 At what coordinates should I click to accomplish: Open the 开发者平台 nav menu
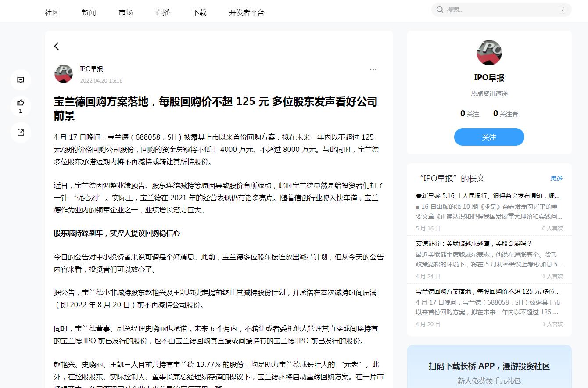tap(247, 12)
